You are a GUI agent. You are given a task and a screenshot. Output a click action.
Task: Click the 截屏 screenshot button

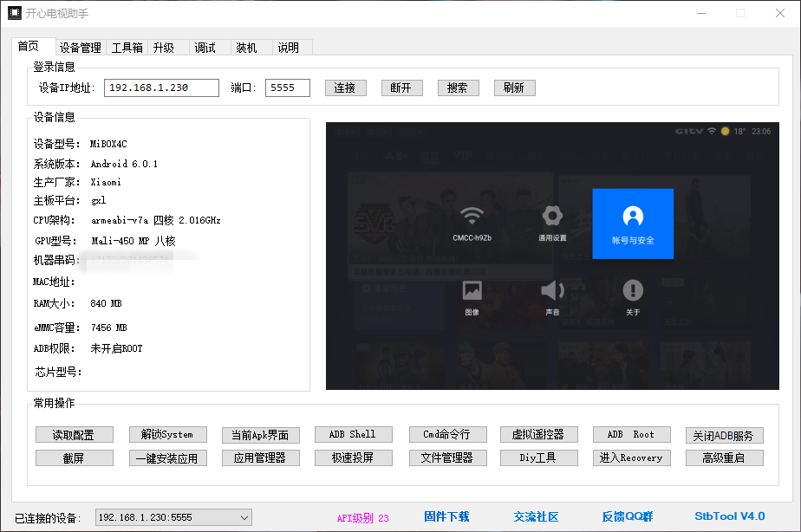[x=75, y=457]
